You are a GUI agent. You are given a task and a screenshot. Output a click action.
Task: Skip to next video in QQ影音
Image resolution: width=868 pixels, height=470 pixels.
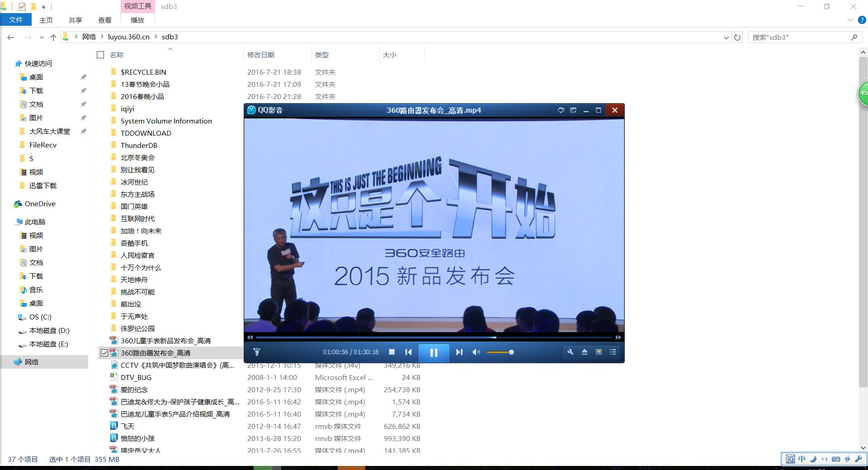pyautogui.click(x=459, y=352)
